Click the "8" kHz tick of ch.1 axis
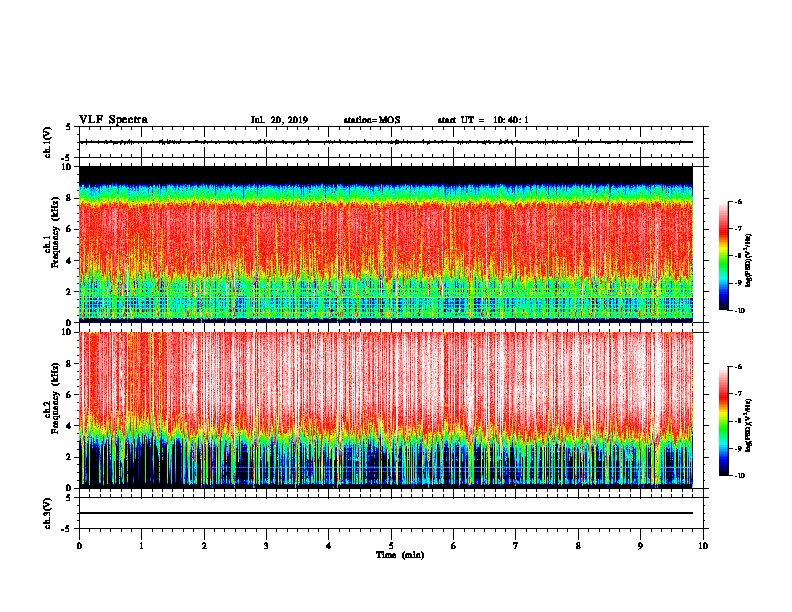The width and height of the screenshot is (792, 612). (71, 197)
